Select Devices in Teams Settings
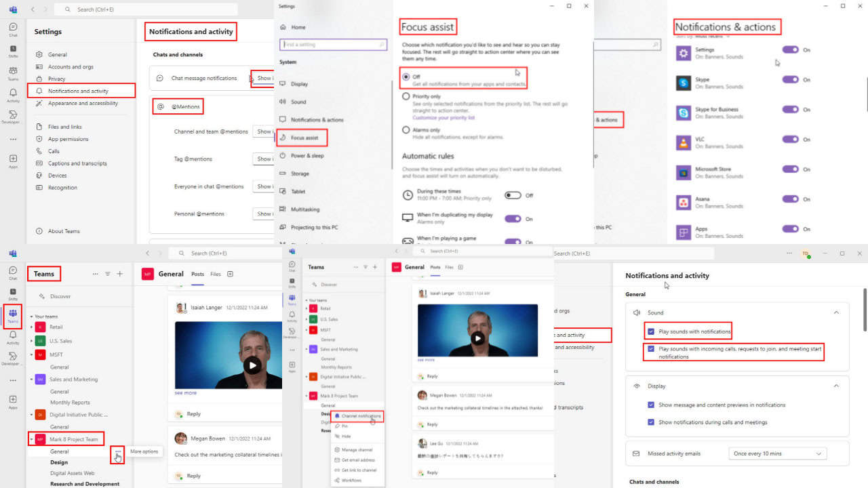This screenshot has height=488, width=868. tap(57, 176)
